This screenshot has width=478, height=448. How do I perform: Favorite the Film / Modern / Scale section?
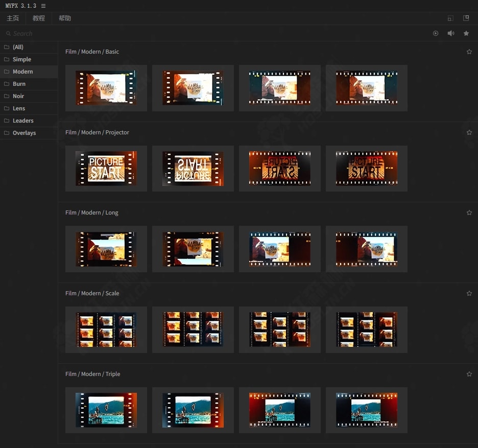coord(469,293)
